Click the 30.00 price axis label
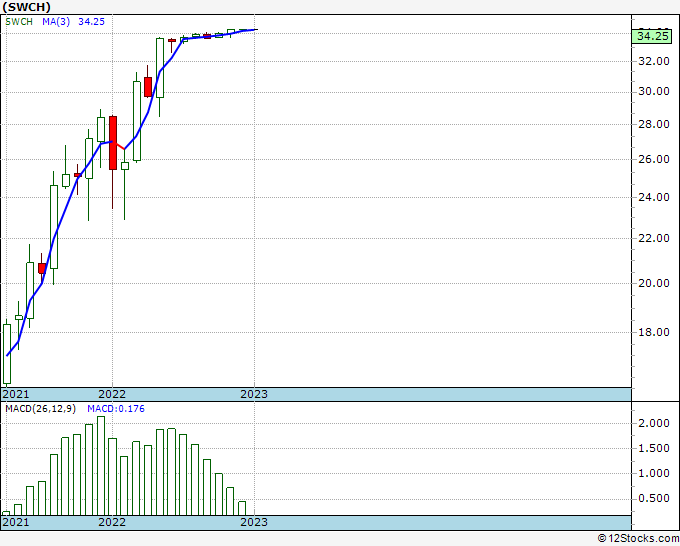Viewport: 680px width, 546px height. [654, 92]
